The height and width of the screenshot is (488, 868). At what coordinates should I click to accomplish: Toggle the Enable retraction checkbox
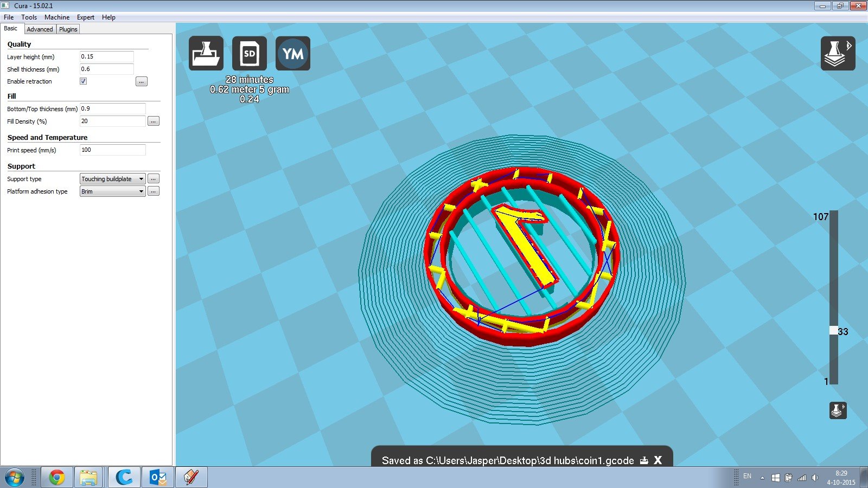point(84,81)
